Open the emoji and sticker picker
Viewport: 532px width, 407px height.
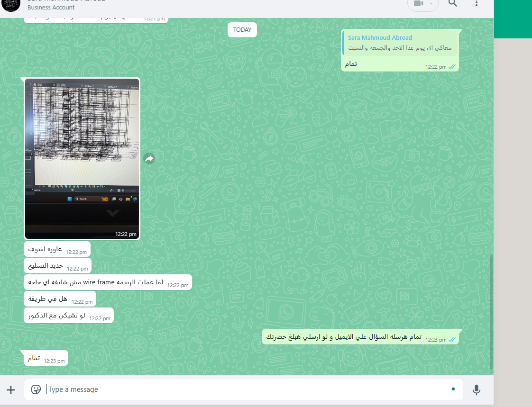point(36,389)
